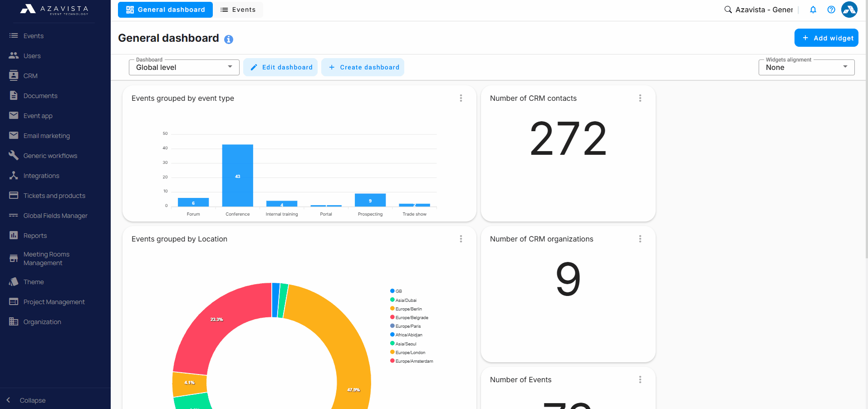The image size is (868, 409).
Task: Open the Widgets alignment dropdown
Action: 806,67
